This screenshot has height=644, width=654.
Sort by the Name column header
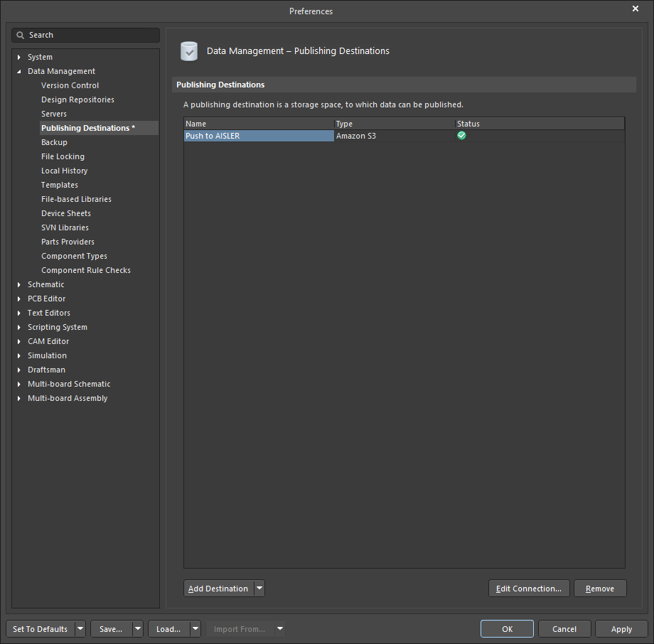click(x=259, y=124)
